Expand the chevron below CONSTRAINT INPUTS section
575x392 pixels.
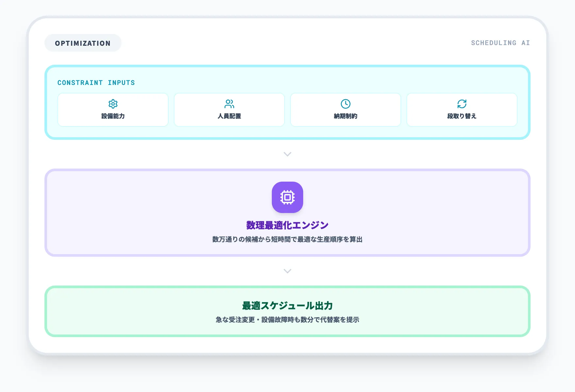coord(287,154)
